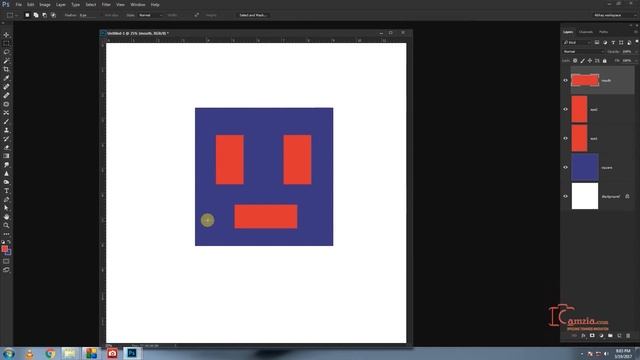Click the Create new layer icon
The image size is (640, 360).
[619, 336]
